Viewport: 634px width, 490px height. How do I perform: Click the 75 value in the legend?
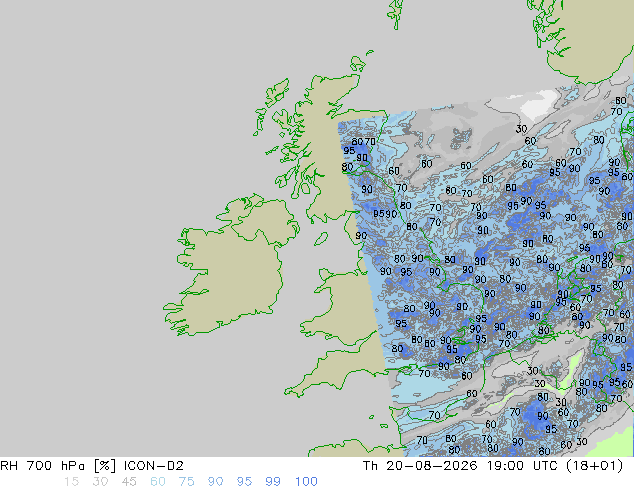186,482
